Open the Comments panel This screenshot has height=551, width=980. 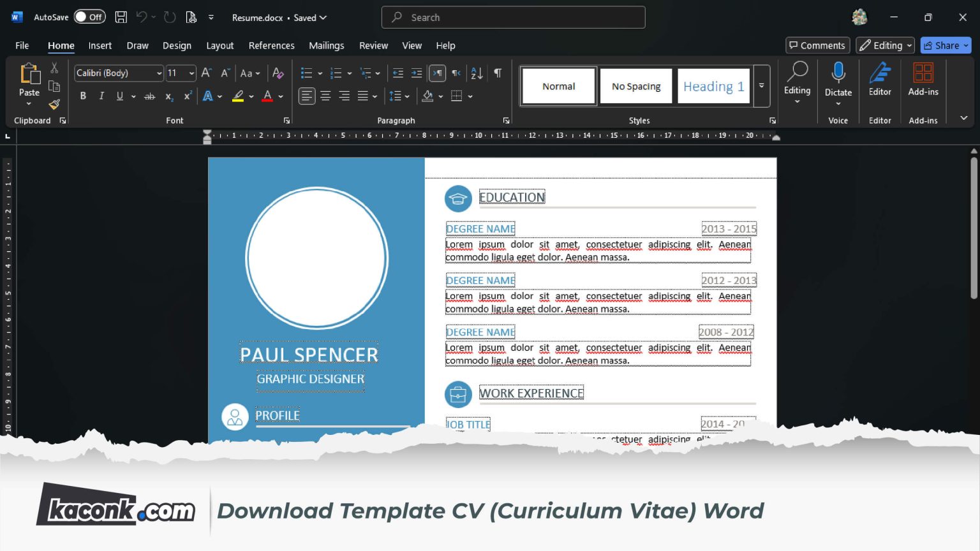(817, 45)
